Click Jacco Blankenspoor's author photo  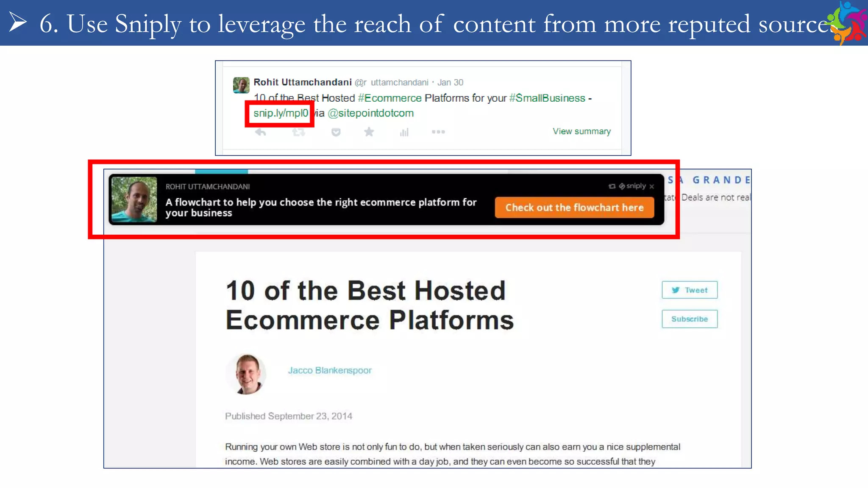pos(247,374)
